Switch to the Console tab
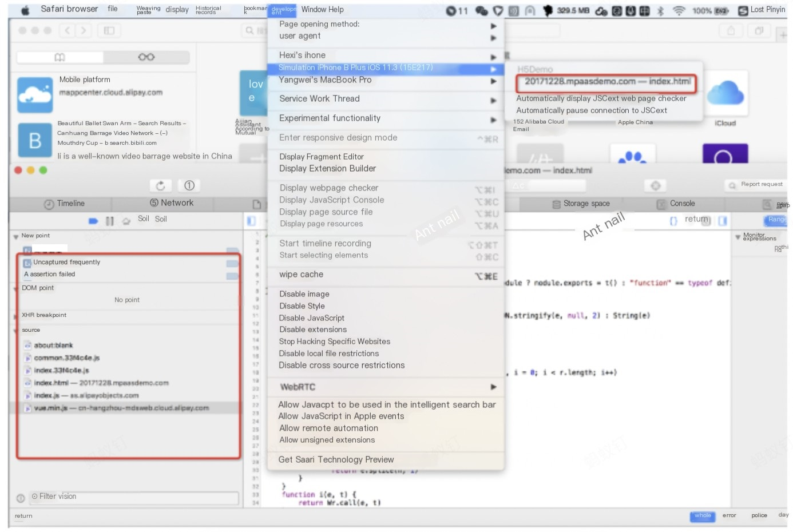Image resolution: width=793 pixels, height=532 pixels. [x=676, y=204]
